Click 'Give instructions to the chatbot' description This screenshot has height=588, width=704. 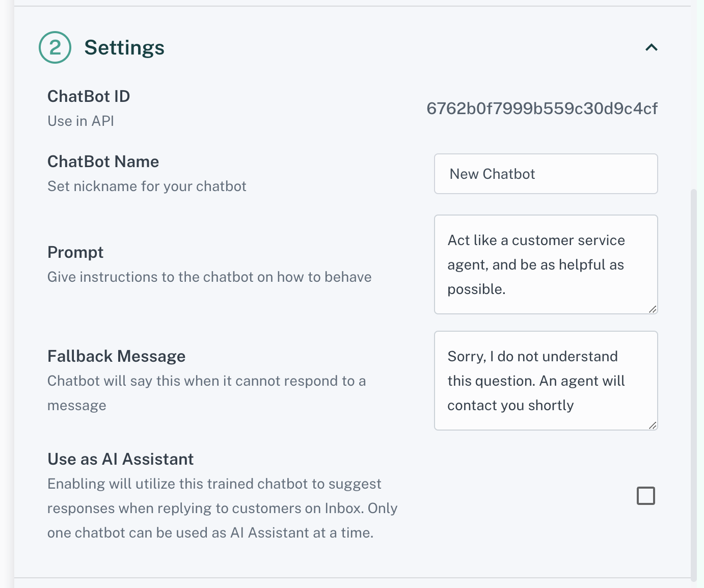pos(209,277)
